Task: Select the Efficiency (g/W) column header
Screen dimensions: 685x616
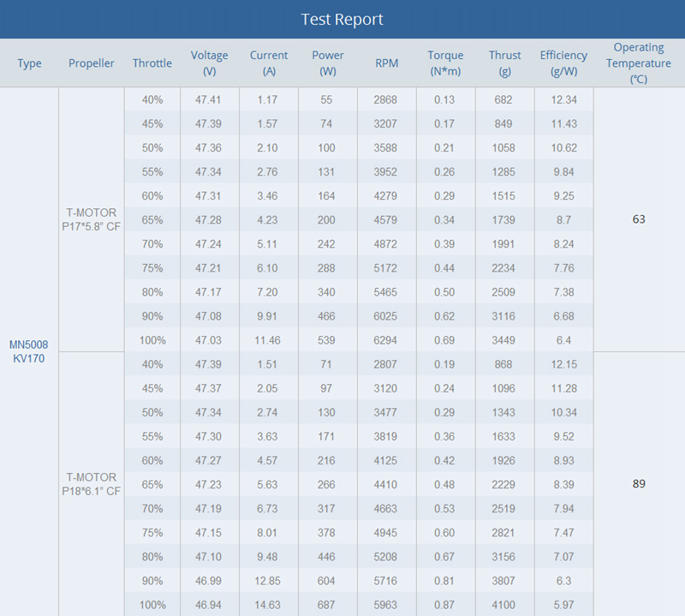Action: click(x=563, y=63)
